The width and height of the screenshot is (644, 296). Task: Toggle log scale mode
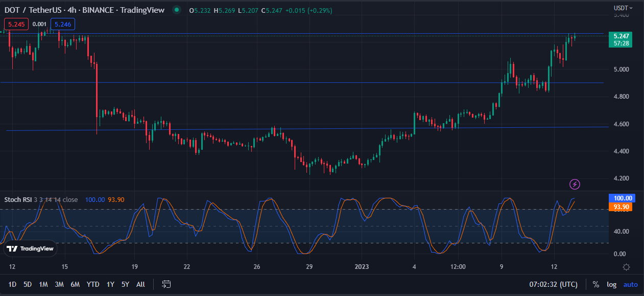click(611, 284)
